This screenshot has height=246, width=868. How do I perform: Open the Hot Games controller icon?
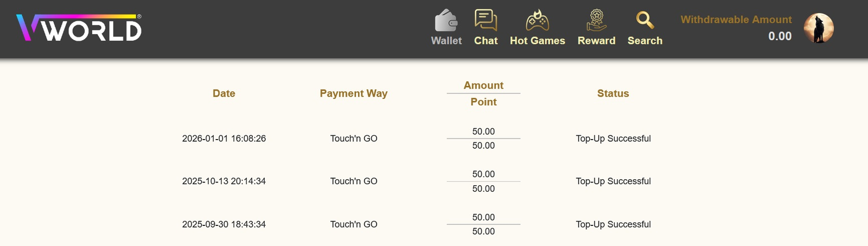pyautogui.click(x=537, y=21)
